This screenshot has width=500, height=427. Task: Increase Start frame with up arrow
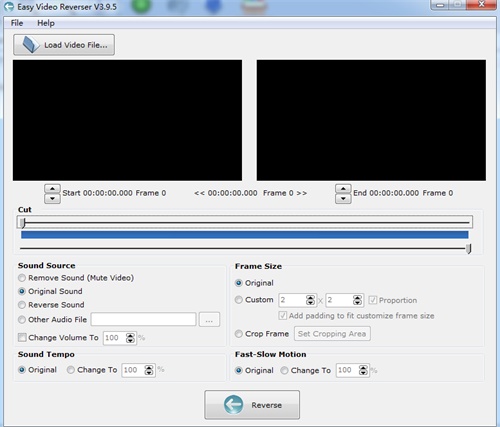[x=52, y=189]
